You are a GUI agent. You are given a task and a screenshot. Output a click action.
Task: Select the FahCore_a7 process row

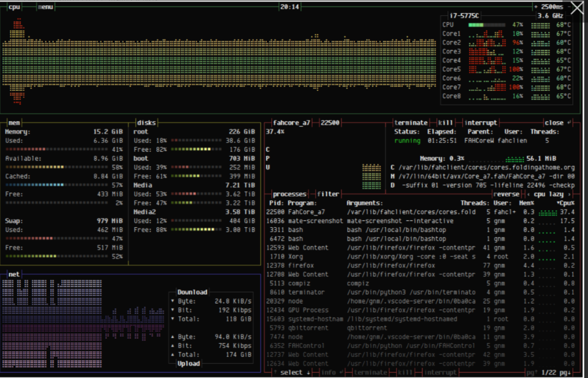pyautogui.click(x=420, y=212)
